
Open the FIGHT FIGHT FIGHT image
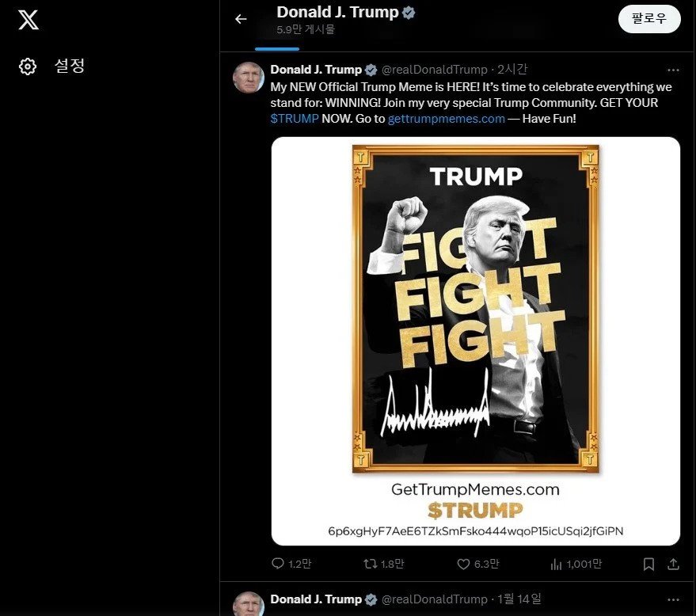(x=475, y=340)
